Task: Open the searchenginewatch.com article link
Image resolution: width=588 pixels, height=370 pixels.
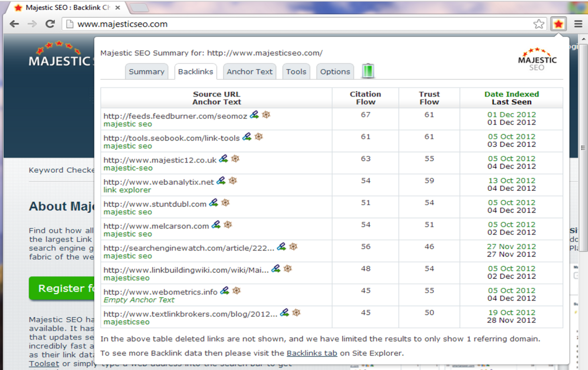Action: point(189,248)
